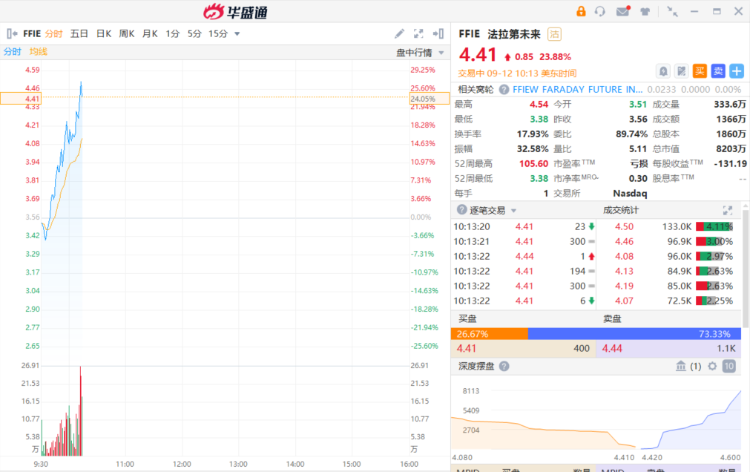Open the messages envelope icon
The image size is (750, 472).
pos(623,11)
